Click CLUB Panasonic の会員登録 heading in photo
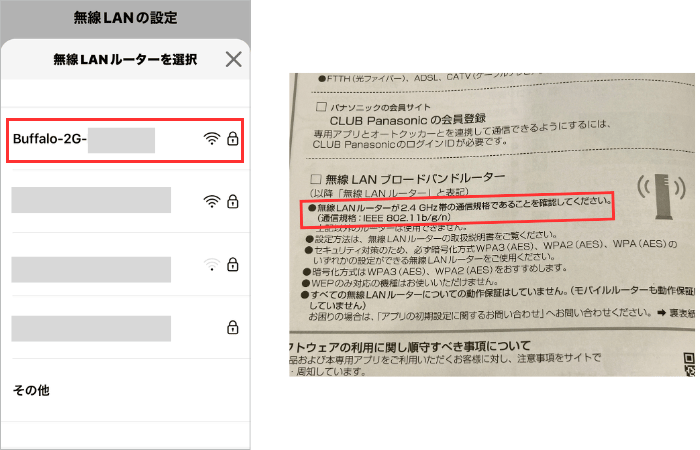The width and height of the screenshot is (700, 450). point(408,120)
